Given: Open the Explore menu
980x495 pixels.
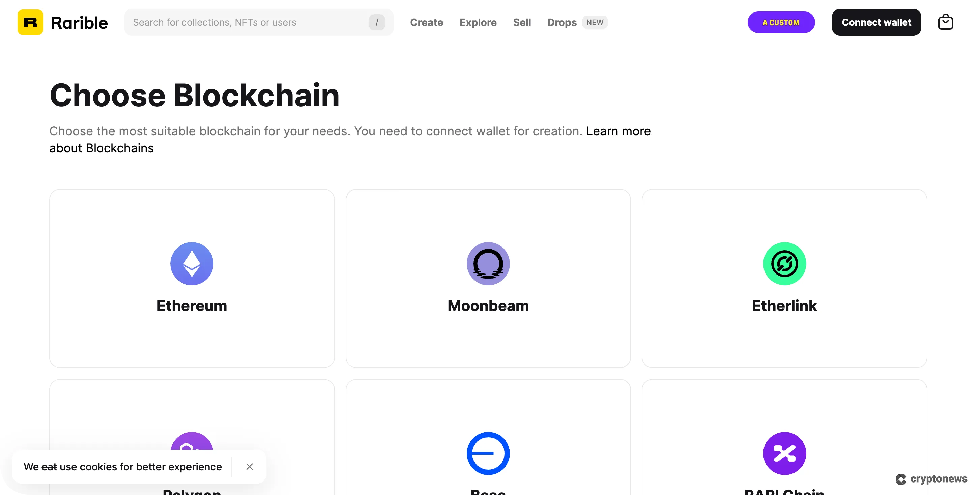Looking at the screenshot, I should [x=478, y=23].
